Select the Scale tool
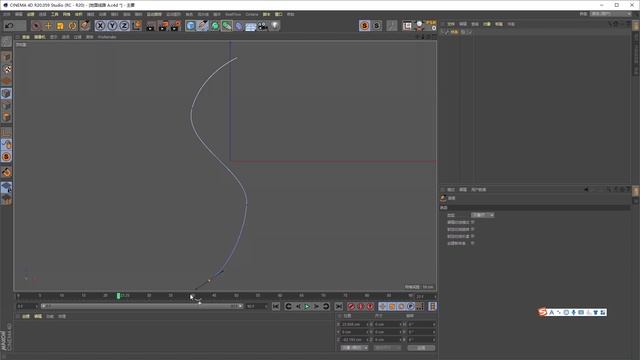Screen dimensions: 640x360 60,26
